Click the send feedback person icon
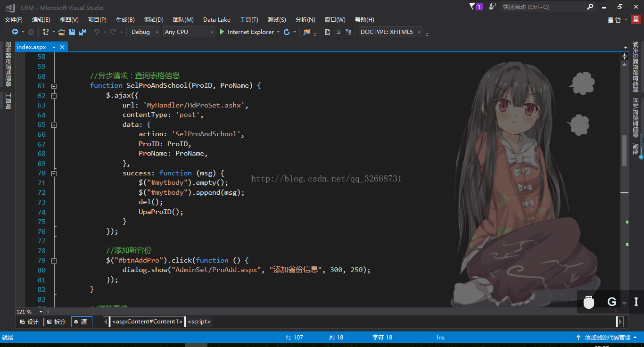Screen dimensions: 644x347 click(x=493, y=7)
